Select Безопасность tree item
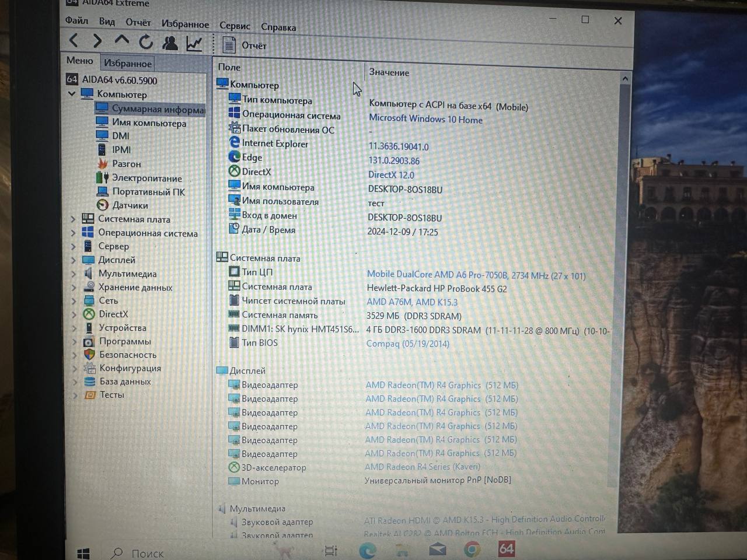The height and width of the screenshot is (560, 747). click(x=120, y=355)
